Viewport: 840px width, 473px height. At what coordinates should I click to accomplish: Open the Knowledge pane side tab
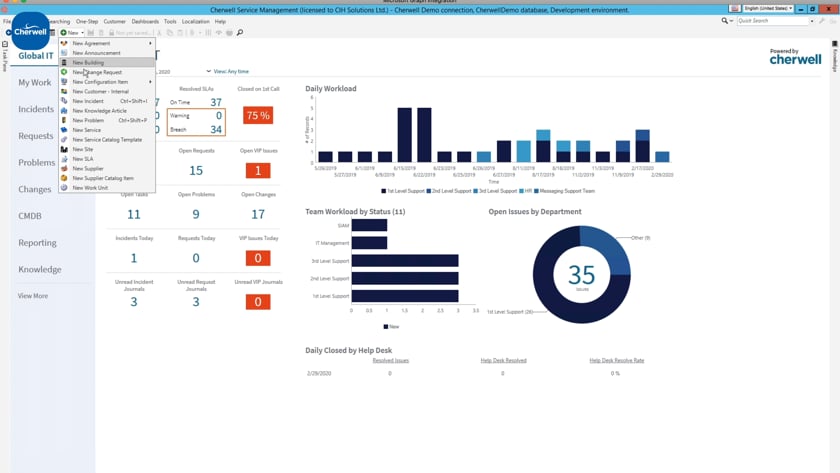coord(835,56)
